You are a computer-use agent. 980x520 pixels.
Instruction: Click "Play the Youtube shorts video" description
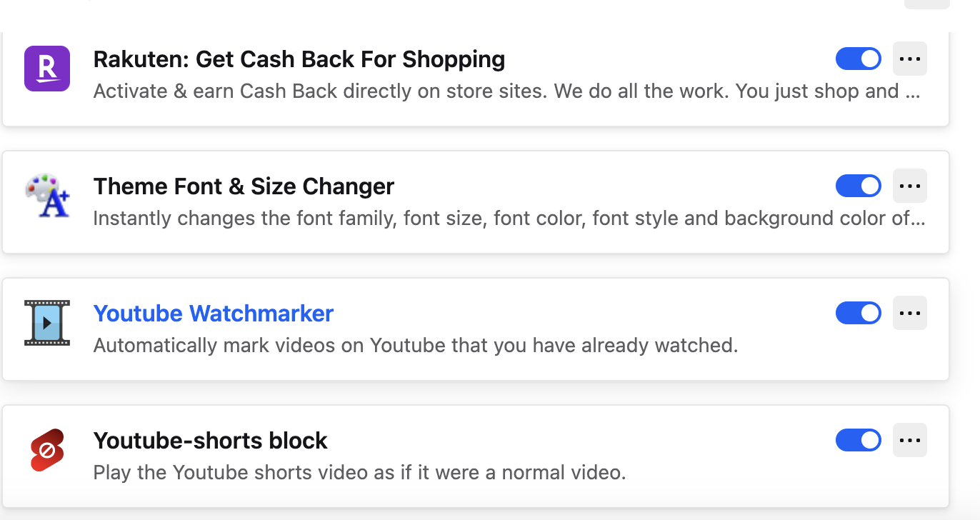pos(359,473)
